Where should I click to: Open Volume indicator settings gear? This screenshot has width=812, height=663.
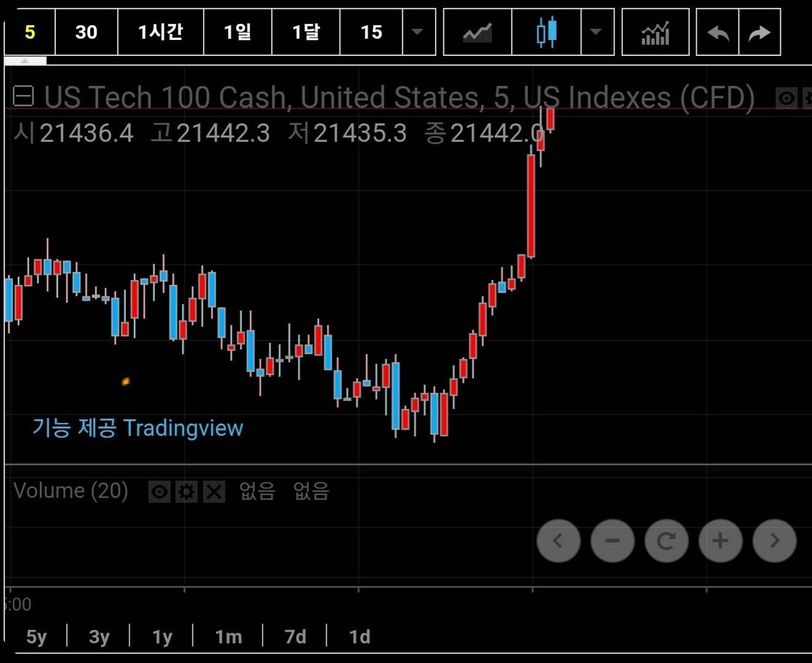point(187,492)
